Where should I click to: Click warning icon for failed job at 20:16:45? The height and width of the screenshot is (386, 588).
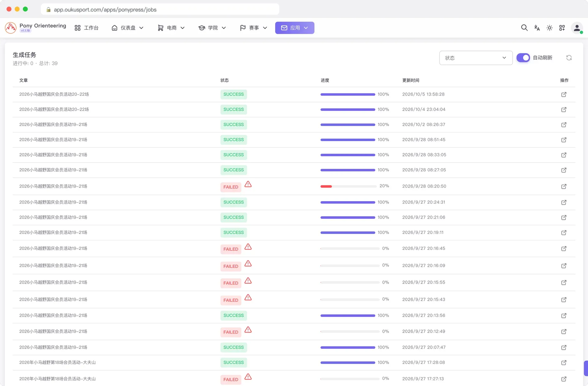(248, 247)
